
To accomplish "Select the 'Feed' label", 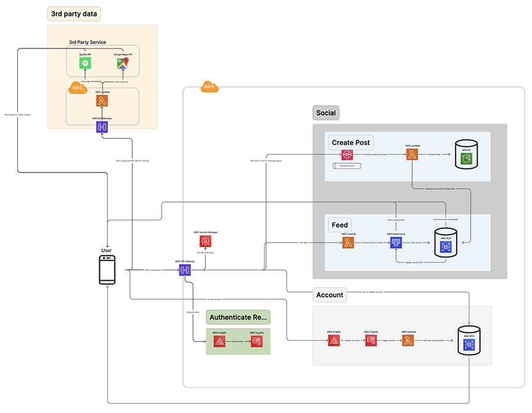I will [x=340, y=225].
